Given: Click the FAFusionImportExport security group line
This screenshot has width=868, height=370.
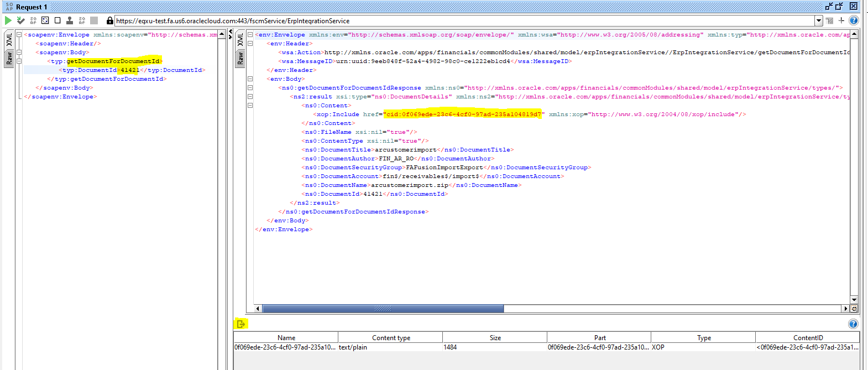Looking at the screenshot, I should [x=447, y=168].
